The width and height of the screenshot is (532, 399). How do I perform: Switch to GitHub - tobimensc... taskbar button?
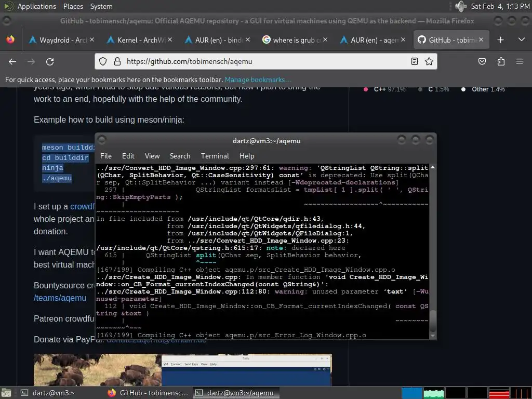[x=148, y=393]
